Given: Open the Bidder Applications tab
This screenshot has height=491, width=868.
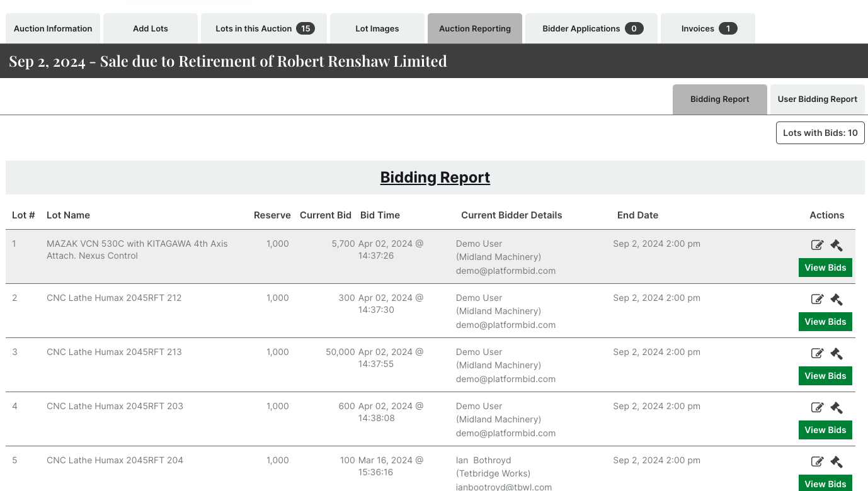Looking at the screenshot, I should [x=591, y=28].
